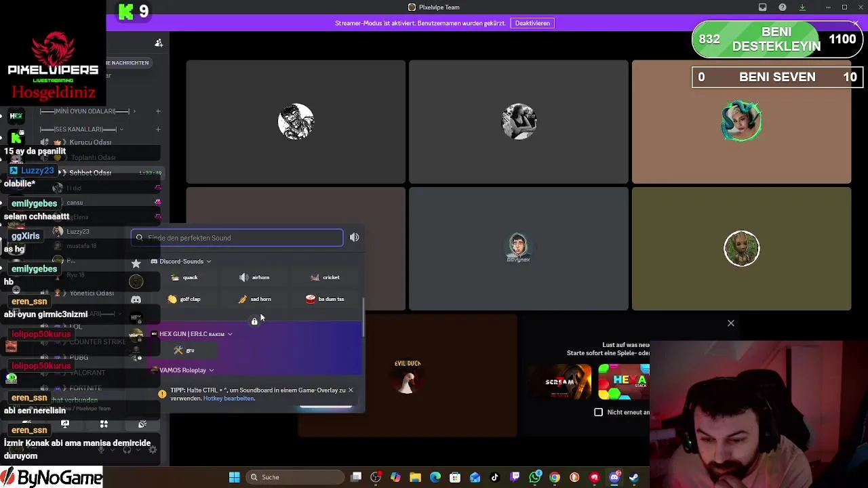Image resolution: width=868 pixels, height=488 pixels.
Task: Select the Evil Duck participant tile
Action: [408, 375]
